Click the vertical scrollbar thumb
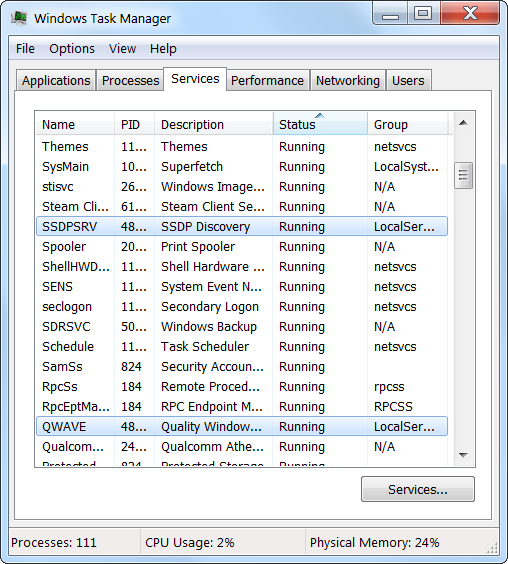Viewport: 508px width, 564px height. (463, 176)
